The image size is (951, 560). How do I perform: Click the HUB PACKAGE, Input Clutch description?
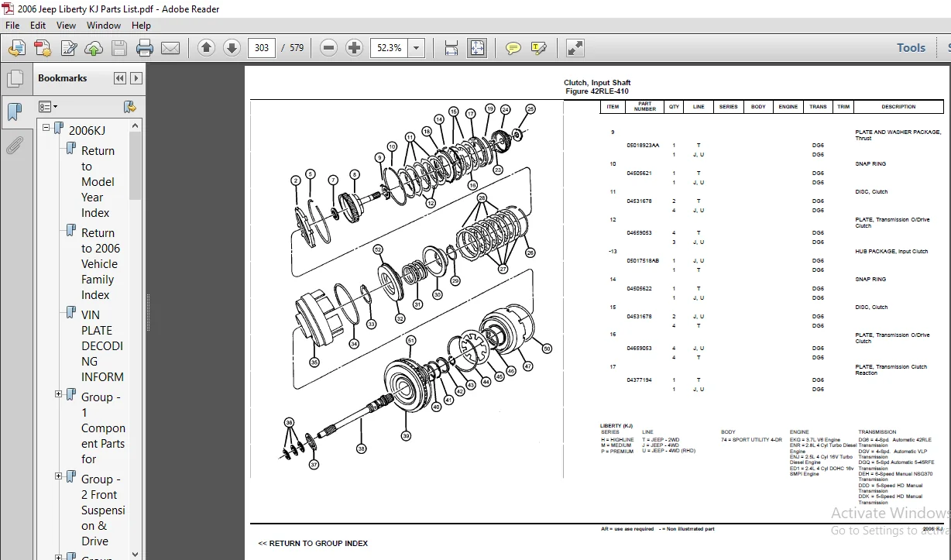coord(891,251)
